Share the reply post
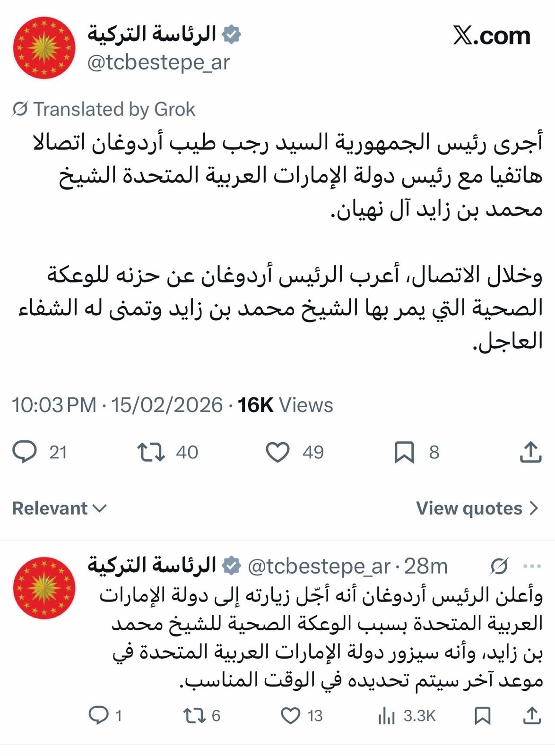The width and height of the screenshot is (555, 756). pos(531,715)
